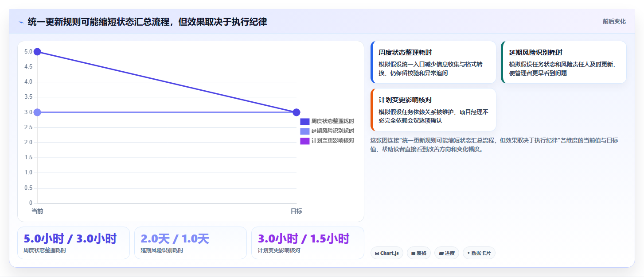Screen dimensions: 644x277
Task: Click the chart data point at 5.0 当前
Action: (x=37, y=52)
